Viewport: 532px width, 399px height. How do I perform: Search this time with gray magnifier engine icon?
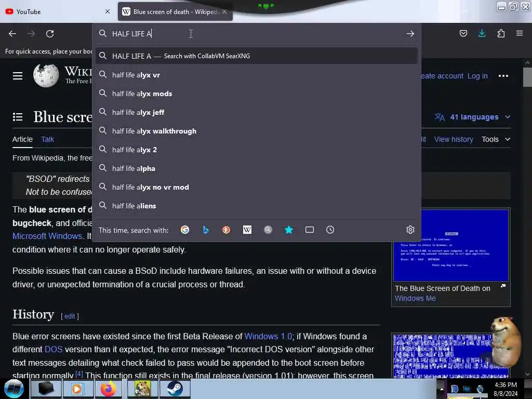point(268,230)
